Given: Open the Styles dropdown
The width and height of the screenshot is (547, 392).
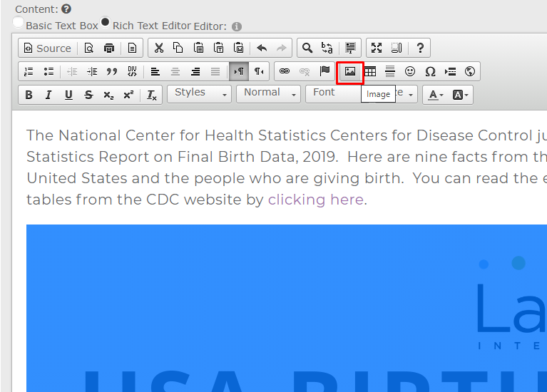Looking at the screenshot, I should point(199,94).
